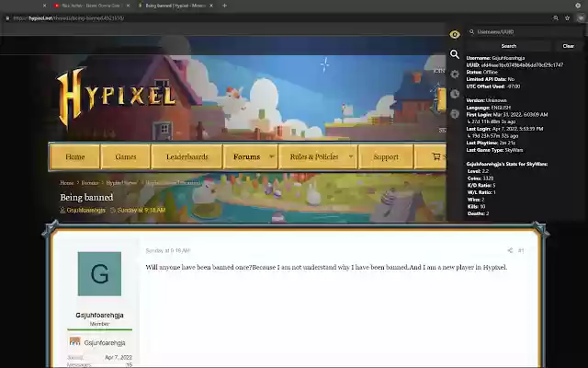Screen dimensions: 588x368
Task: Click the 'First Login' line
Action: coord(507,114)
